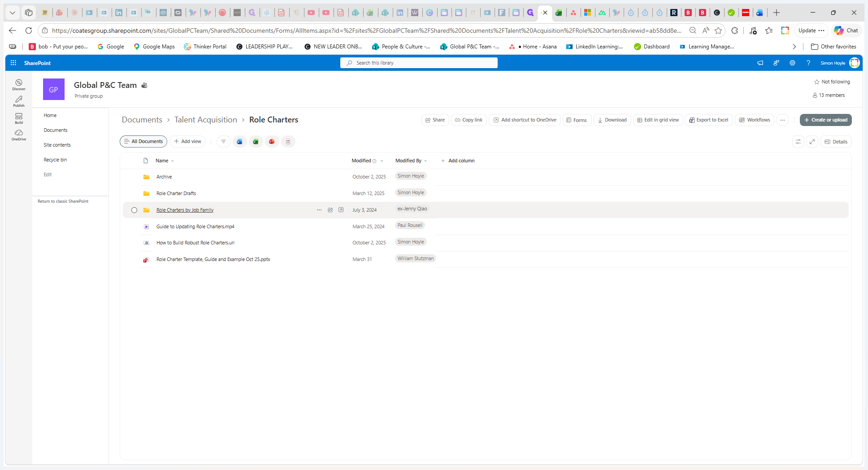Expand Create or upload menu
The height and width of the screenshot is (470, 868).
coord(825,120)
